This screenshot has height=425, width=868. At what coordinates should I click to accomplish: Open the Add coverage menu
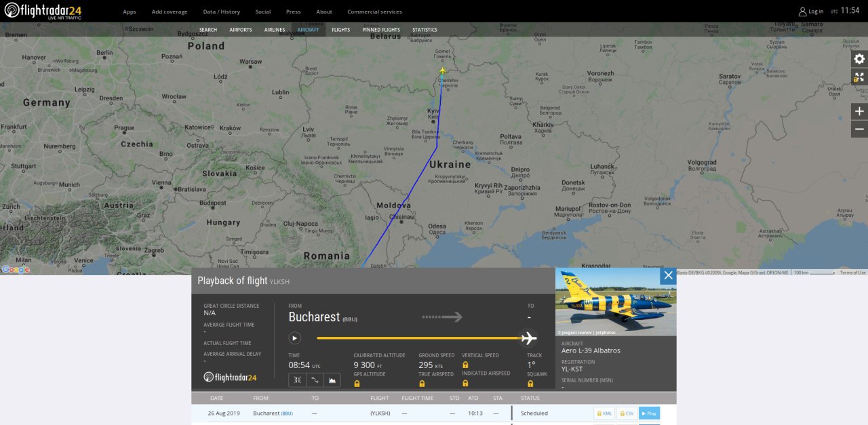170,12
